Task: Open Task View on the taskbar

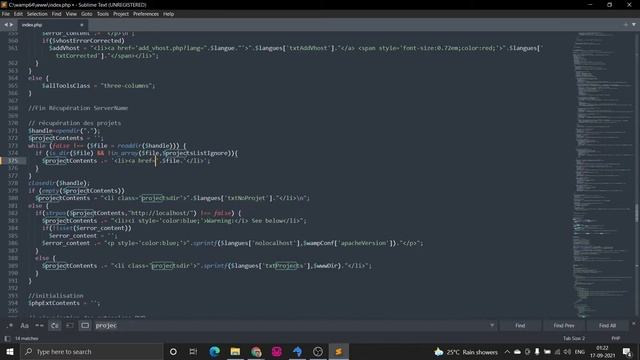Action: 193,351
